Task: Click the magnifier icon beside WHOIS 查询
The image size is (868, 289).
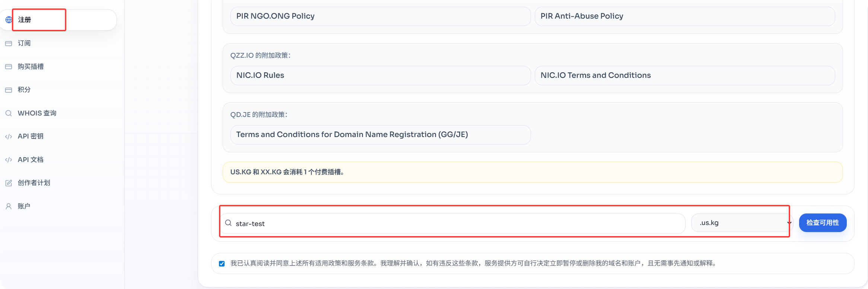Action: (9, 113)
